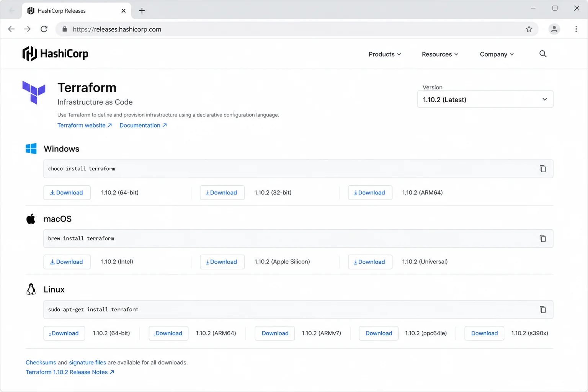Download Linux 1.10.2 ARMv7
The image size is (588, 392).
tap(275, 333)
